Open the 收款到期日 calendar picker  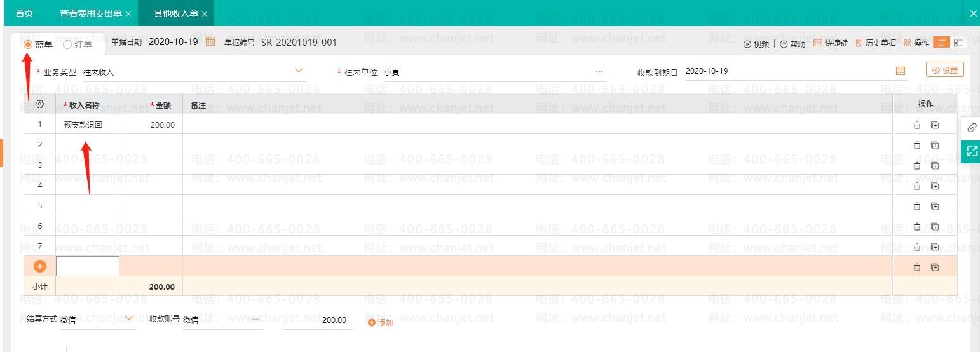pyautogui.click(x=900, y=71)
